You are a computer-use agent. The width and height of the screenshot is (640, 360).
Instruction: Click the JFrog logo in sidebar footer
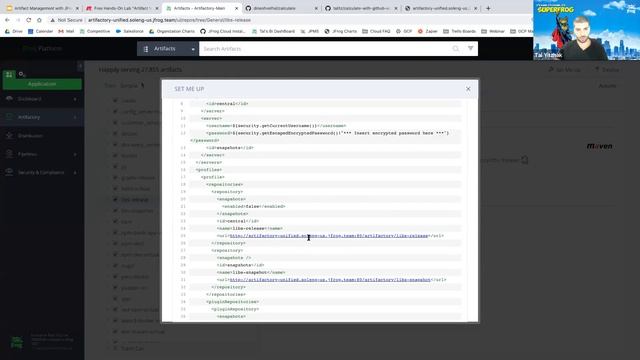coord(17,342)
